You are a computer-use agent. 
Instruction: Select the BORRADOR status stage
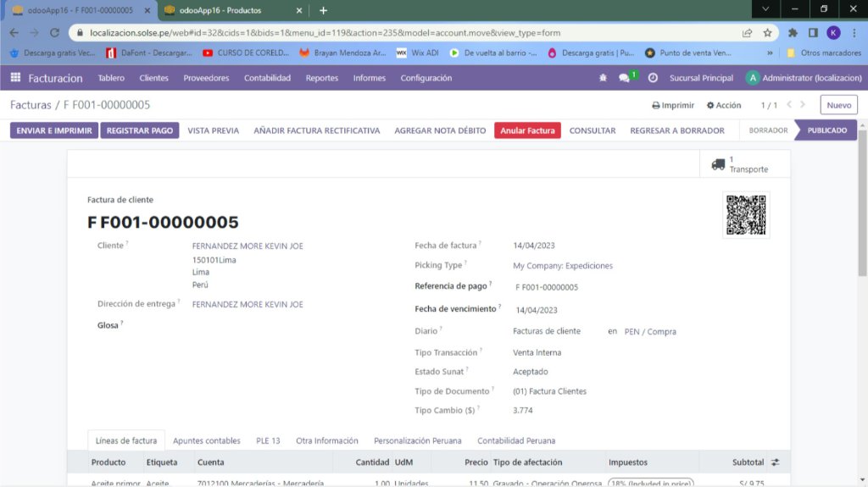click(768, 130)
